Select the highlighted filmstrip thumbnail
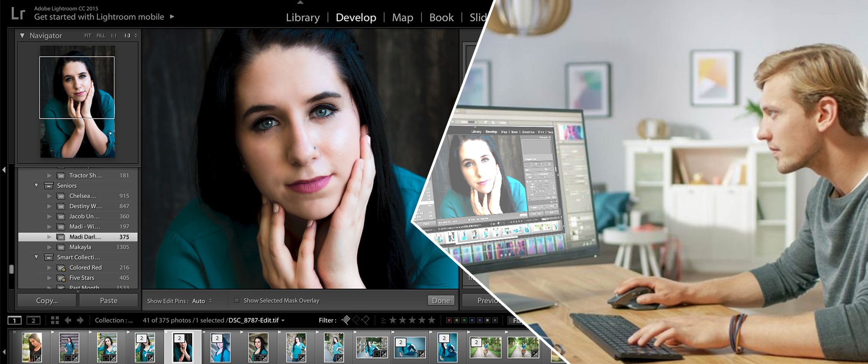 [x=183, y=347]
